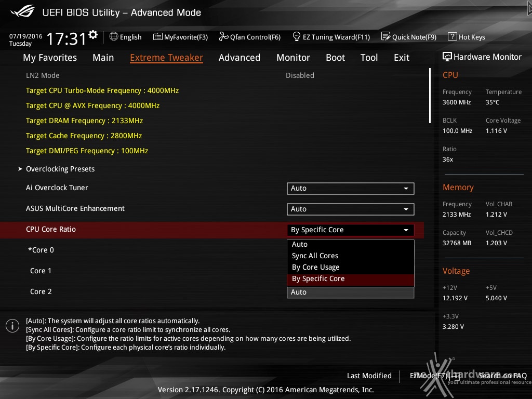
Task: Click Search on FAQ in the footer
Action: pyautogui.click(x=502, y=376)
